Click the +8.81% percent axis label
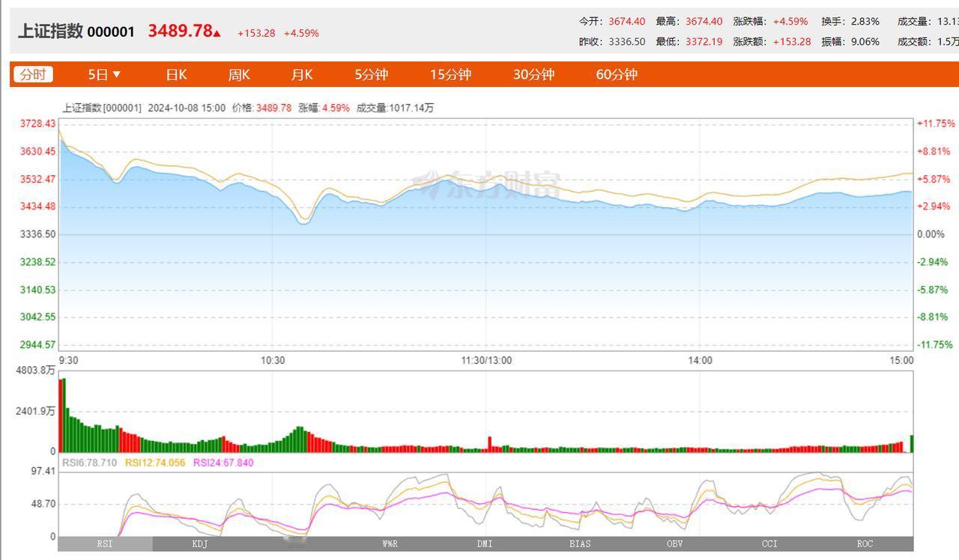 coord(934,151)
